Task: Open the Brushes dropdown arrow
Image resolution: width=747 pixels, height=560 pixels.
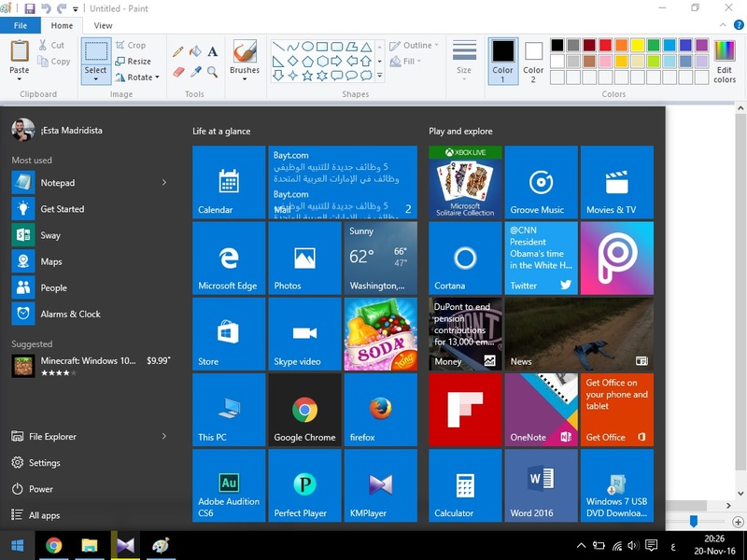Action: (x=245, y=79)
